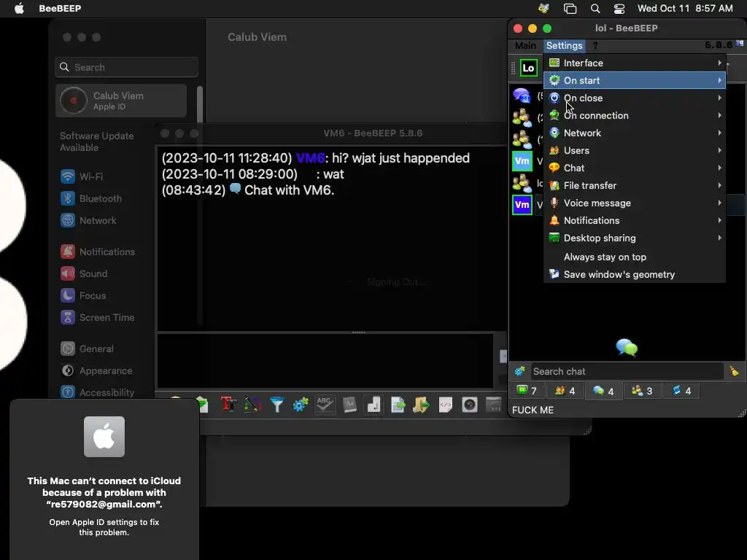Switch to the blue note tab showing 4
The width and height of the screenshot is (747, 560).
click(681, 391)
